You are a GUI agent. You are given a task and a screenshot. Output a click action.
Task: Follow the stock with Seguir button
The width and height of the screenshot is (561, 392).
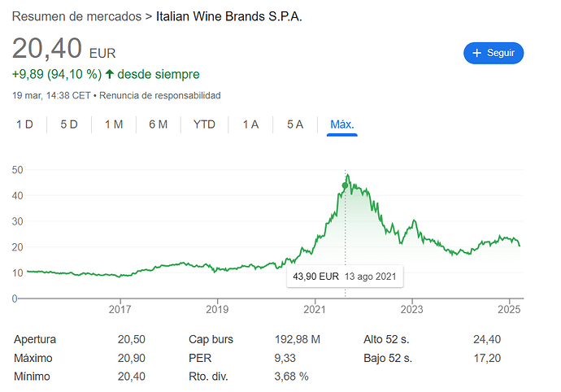[494, 53]
